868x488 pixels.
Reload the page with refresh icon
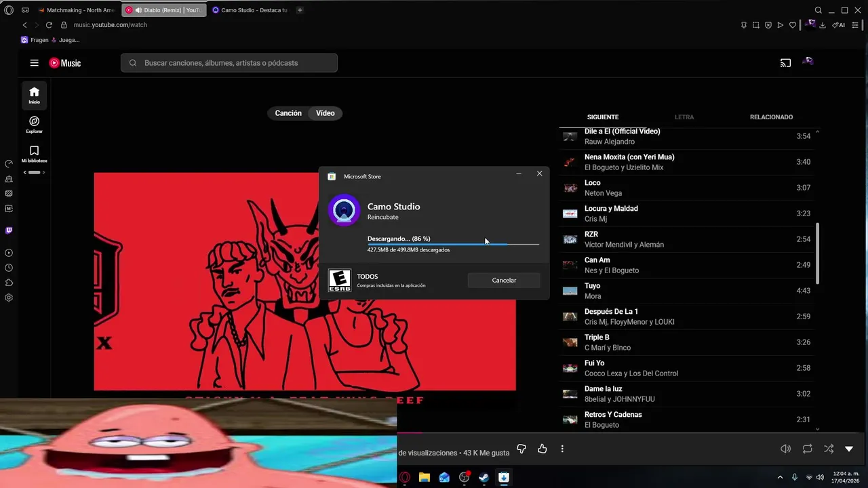(x=49, y=25)
